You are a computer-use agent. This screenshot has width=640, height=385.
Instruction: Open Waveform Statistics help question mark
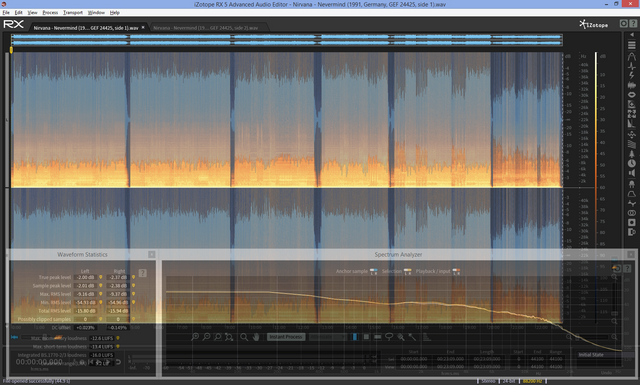click(x=142, y=273)
